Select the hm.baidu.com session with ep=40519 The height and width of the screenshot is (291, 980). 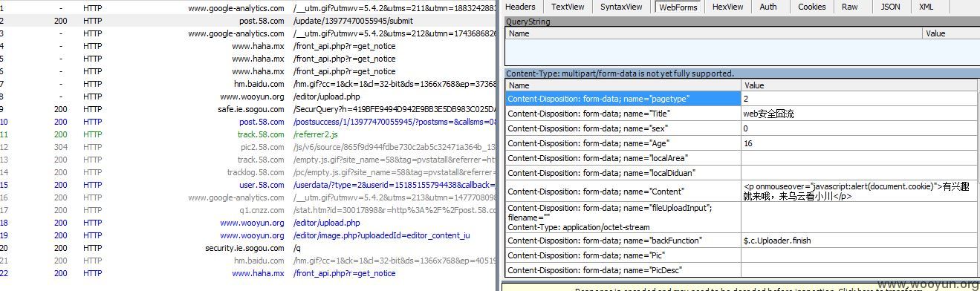pyautogui.click(x=247, y=261)
